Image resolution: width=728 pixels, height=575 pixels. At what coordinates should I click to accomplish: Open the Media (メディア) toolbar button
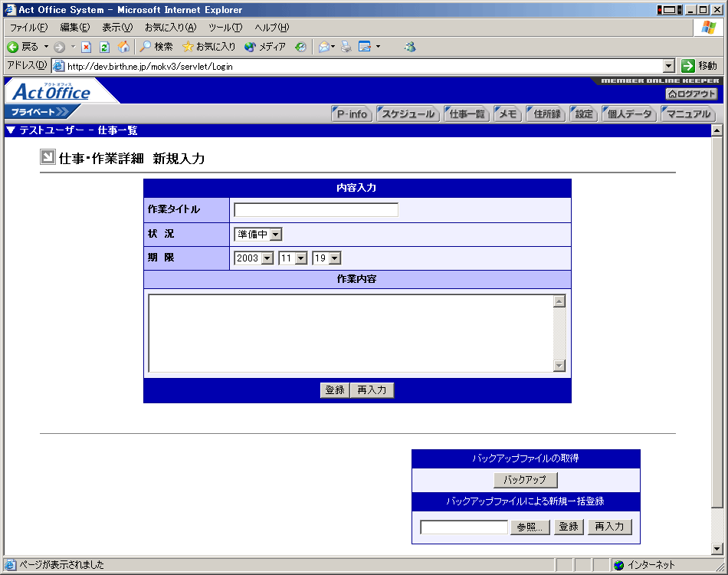coord(265,47)
